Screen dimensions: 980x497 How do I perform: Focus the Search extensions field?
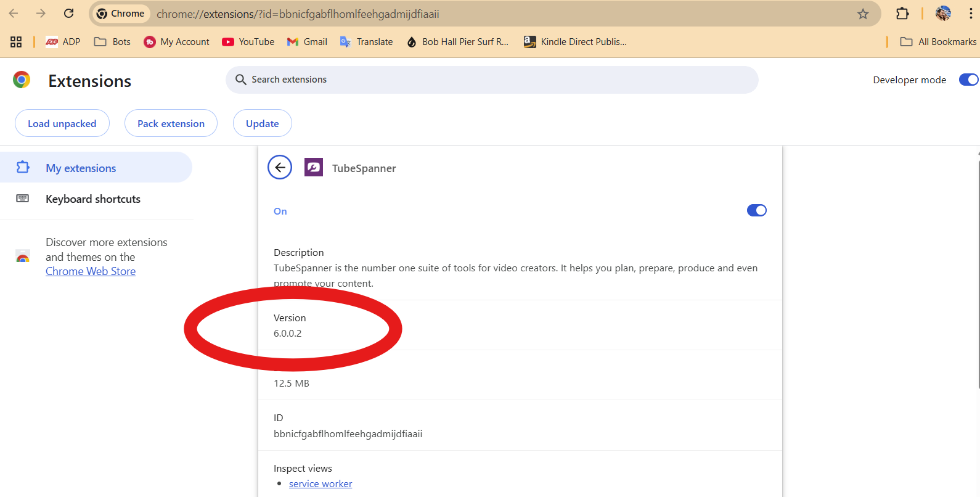[x=492, y=80]
